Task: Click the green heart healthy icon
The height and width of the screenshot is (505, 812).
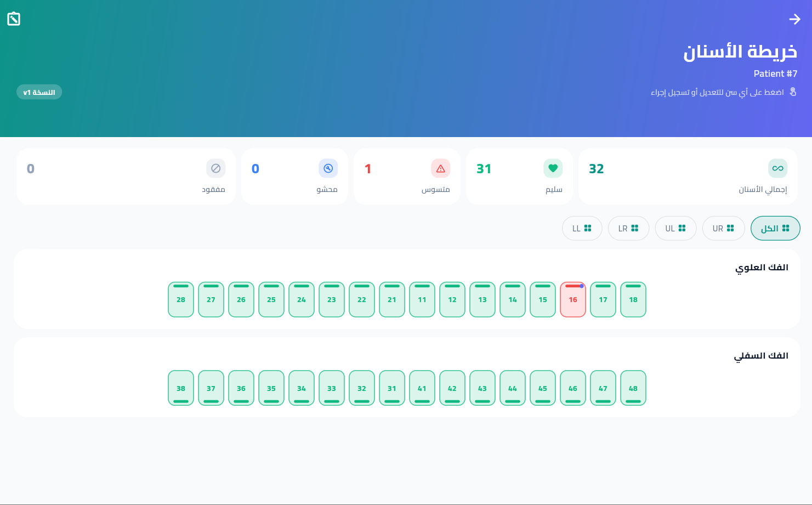Action: [553, 168]
